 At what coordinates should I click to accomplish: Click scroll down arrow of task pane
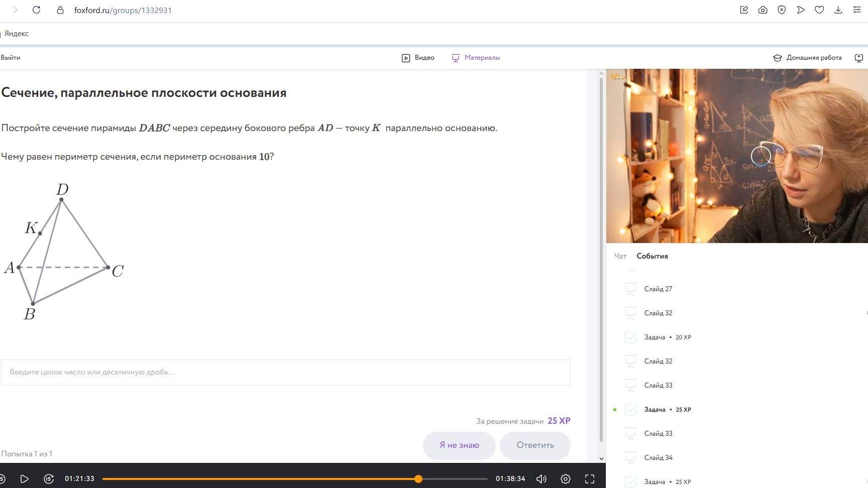point(601,458)
